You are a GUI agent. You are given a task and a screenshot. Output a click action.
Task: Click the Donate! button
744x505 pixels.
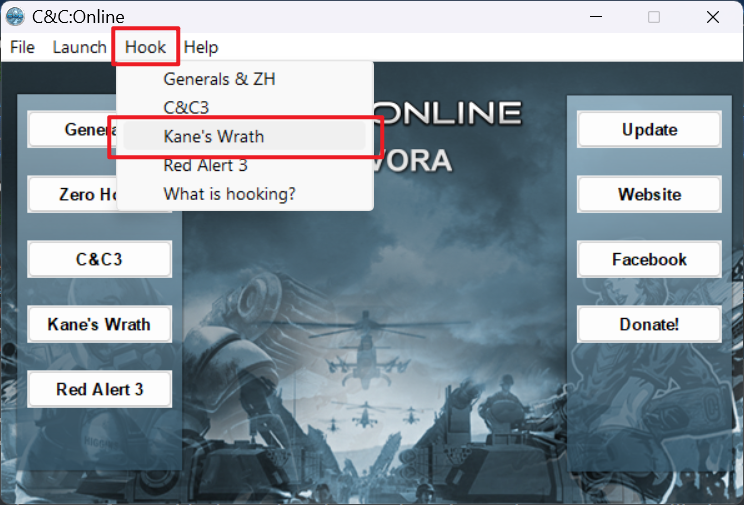click(x=649, y=324)
